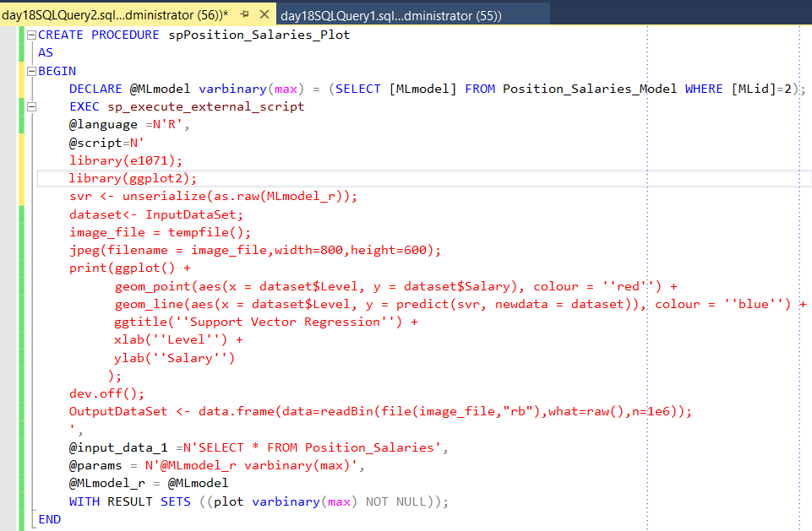Click @MLmodel in the DECLARE line
This screenshot has height=531, width=812.
click(x=160, y=89)
